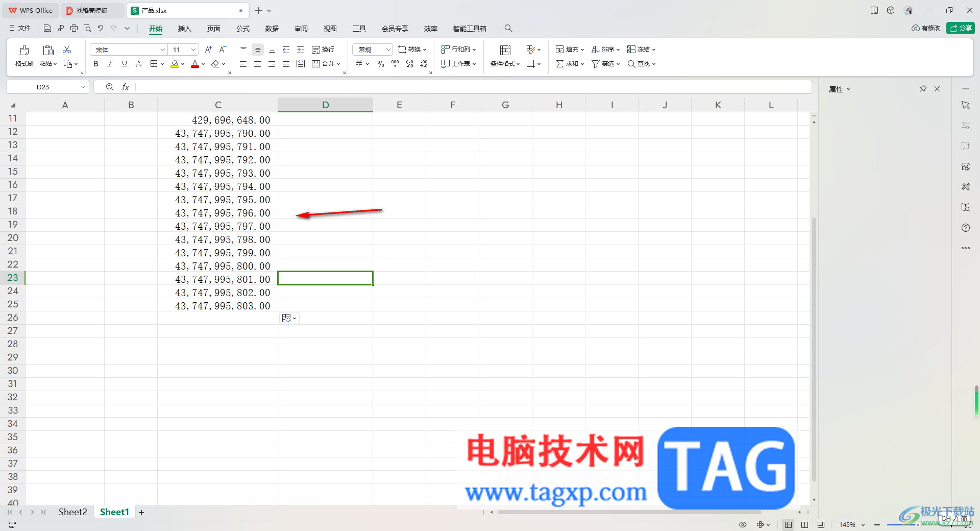Viewport: 980px width, 531px height.
Task: Click the eraser clear-format icon
Action: (x=215, y=64)
